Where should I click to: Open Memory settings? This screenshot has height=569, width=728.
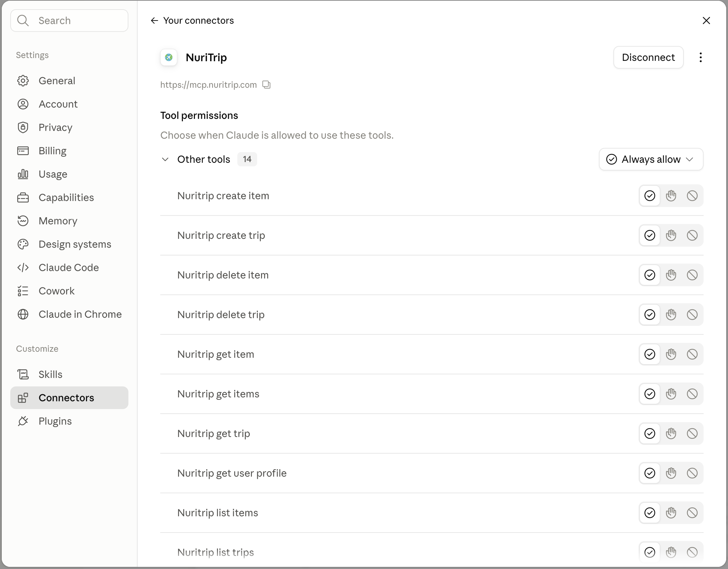click(69, 221)
